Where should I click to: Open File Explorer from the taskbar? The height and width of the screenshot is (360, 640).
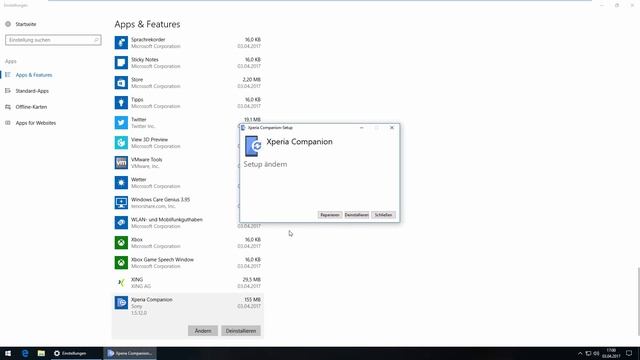pos(41,353)
